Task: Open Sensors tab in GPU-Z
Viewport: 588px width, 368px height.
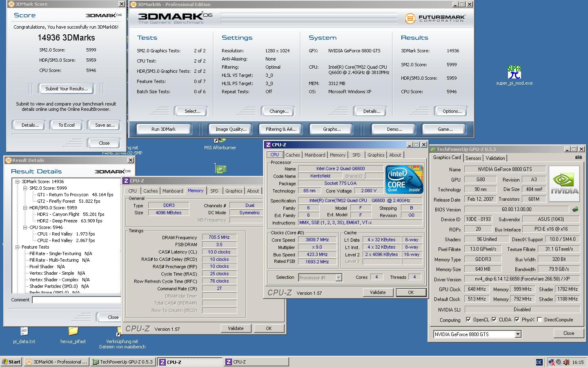Action: pyautogui.click(x=473, y=158)
